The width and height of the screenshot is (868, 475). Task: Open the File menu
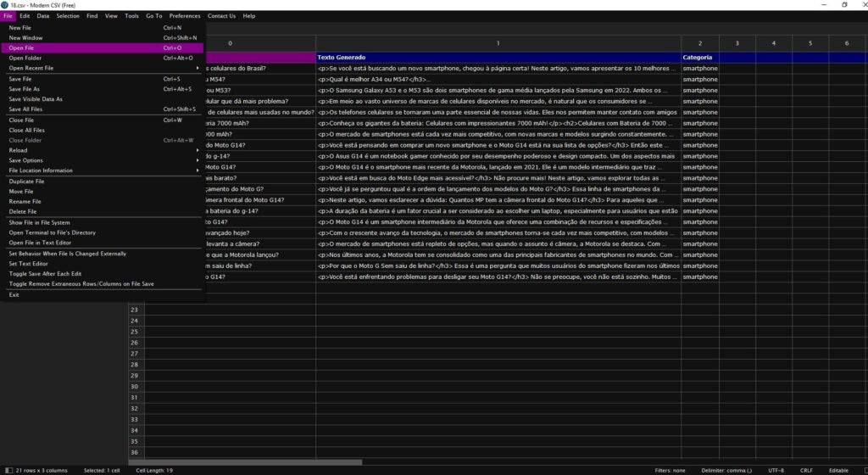pyautogui.click(x=8, y=16)
